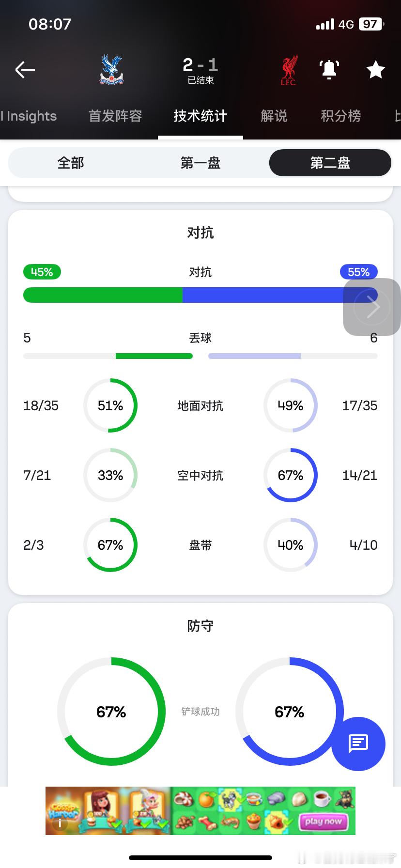Switch to the Insights tab
Image resolution: width=401 pixels, height=868 pixels.
tap(29, 116)
